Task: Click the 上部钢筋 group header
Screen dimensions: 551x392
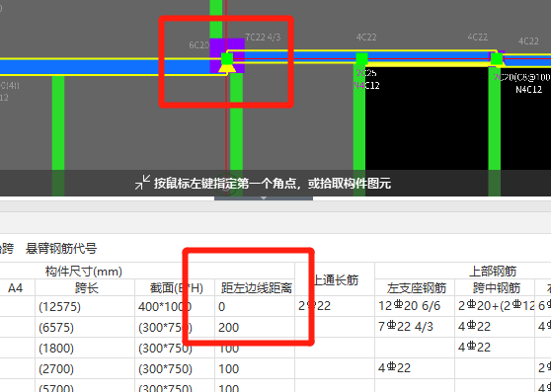Action: pyautogui.click(x=493, y=272)
